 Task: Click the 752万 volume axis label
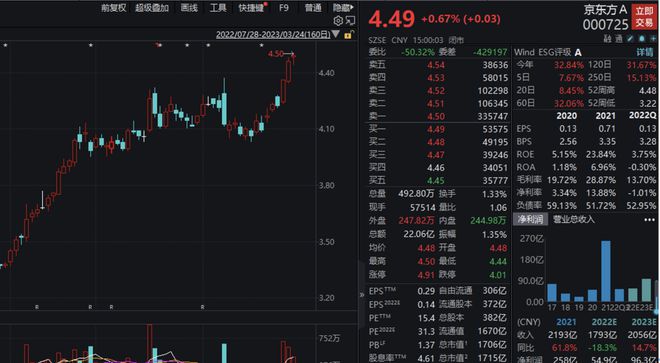[330, 339]
